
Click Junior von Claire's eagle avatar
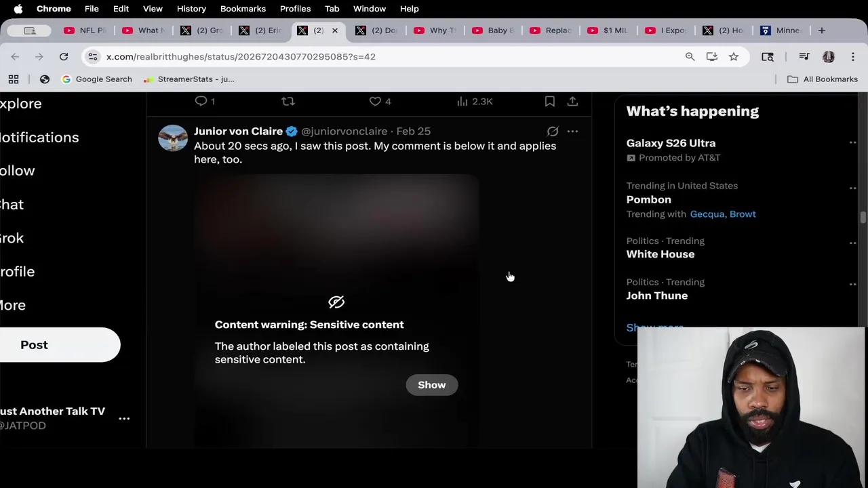(x=173, y=138)
